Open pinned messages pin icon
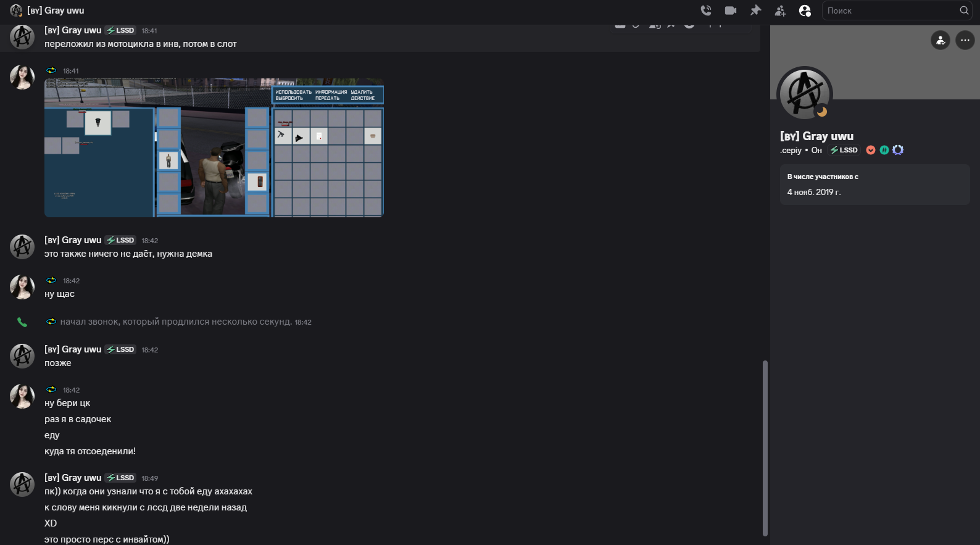 click(755, 10)
